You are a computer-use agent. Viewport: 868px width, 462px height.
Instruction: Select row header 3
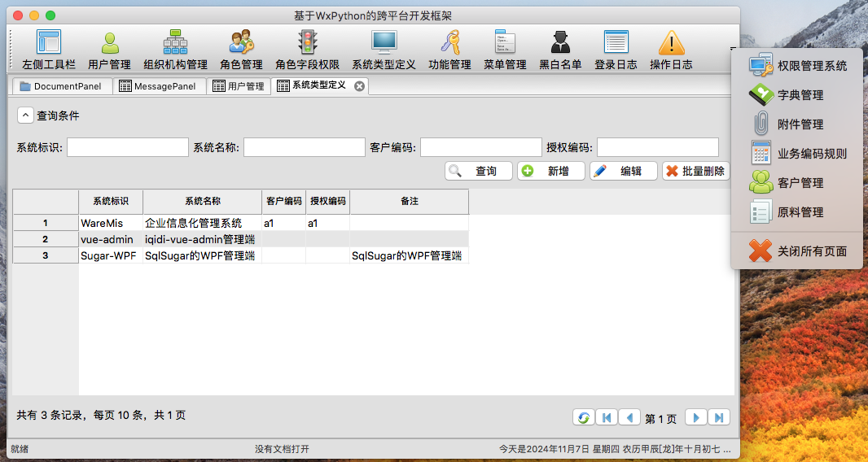click(x=46, y=255)
